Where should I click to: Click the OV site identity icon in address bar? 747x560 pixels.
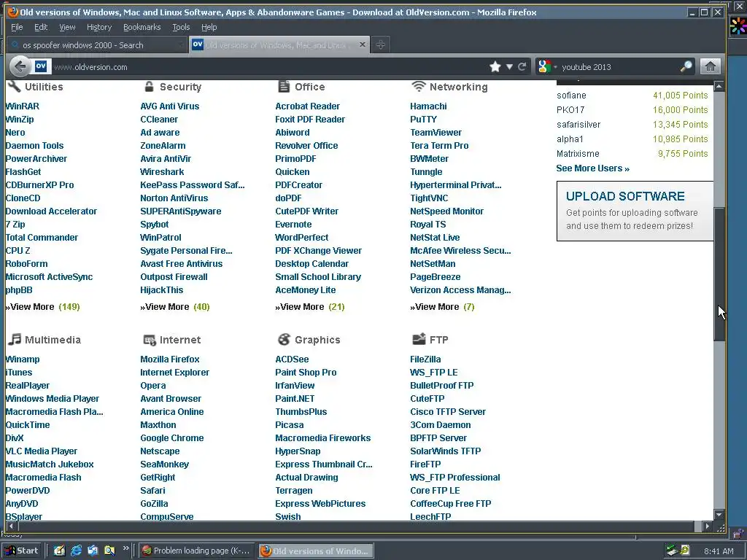[x=41, y=66]
